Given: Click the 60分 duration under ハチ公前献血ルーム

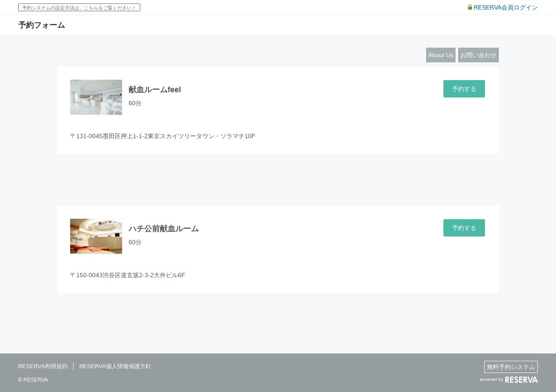Looking at the screenshot, I should click(x=135, y=242).
